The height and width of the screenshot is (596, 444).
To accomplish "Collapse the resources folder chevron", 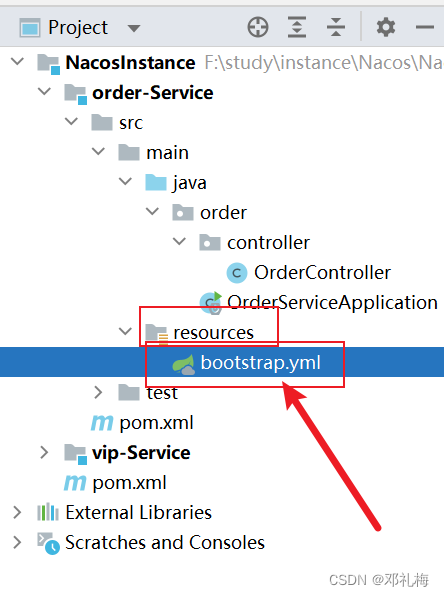I will pyautogui.click(x=125, y=331).
